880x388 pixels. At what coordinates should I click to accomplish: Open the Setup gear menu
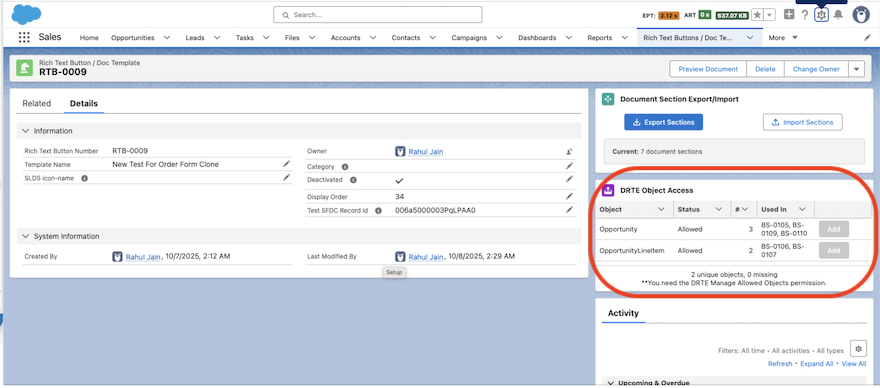pyautogui.click(x=821, y=15)
